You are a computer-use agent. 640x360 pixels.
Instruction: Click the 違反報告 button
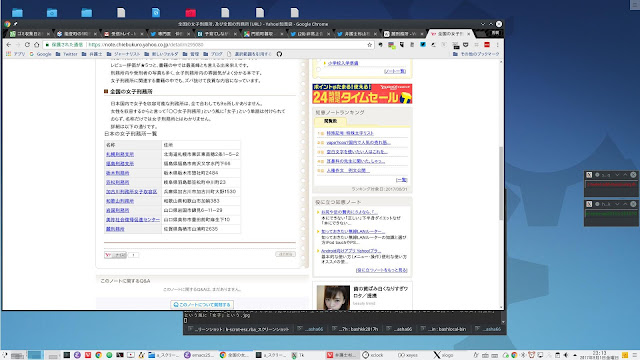click(285, 254)
